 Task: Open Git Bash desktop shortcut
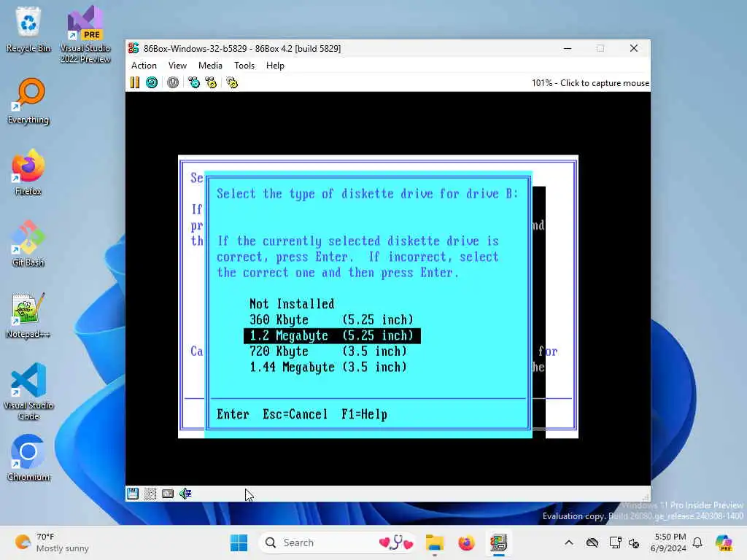[28, 244]
